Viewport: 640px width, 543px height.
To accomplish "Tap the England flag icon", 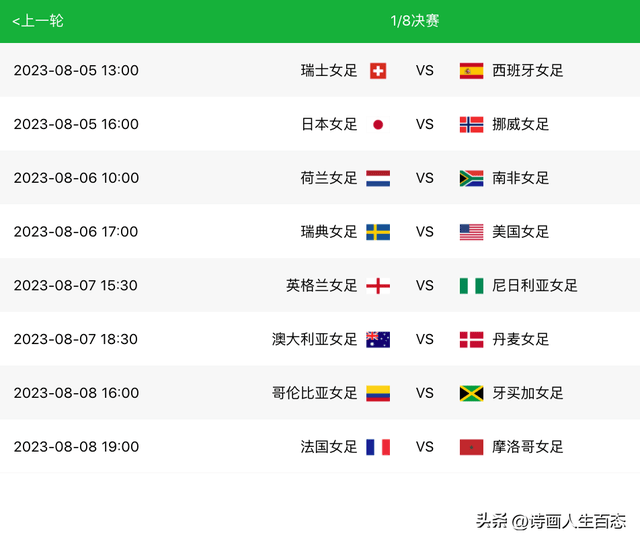I will [378, 286].
